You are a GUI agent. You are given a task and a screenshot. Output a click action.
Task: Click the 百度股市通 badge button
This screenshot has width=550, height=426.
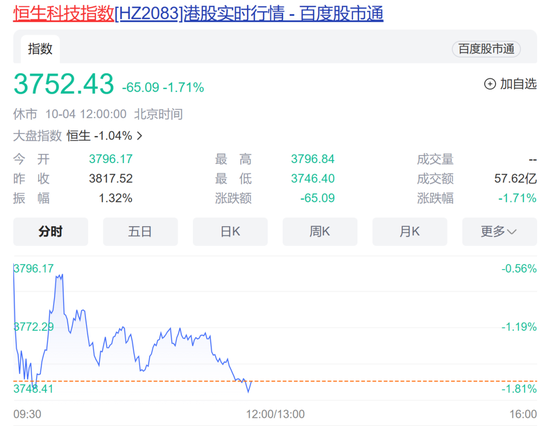pyautogui.click(x=486, y=49)
